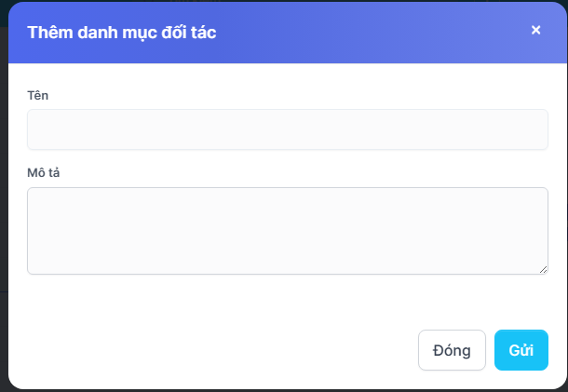Click the white X in the header
This screenshot has width=568, height=392.
535,30
